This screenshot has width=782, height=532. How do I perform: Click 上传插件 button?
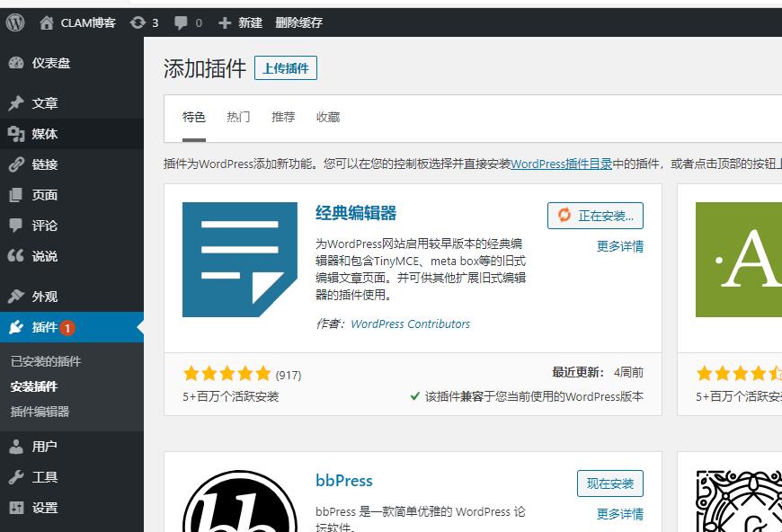coord(286,67)
